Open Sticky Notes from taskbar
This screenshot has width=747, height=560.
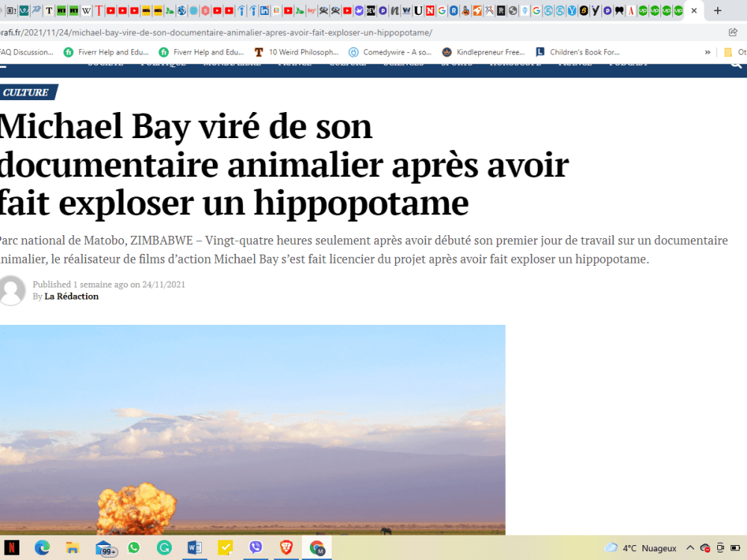(x=225, y=547)
